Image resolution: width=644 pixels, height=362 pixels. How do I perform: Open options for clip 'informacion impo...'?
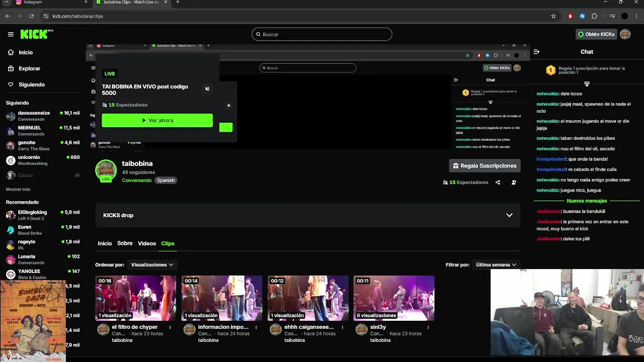tap(256, 327)
